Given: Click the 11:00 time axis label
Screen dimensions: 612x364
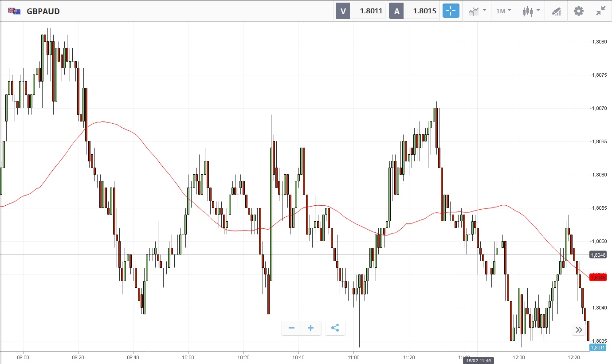Looking at the screenshot, I should (x=353, y=357).
